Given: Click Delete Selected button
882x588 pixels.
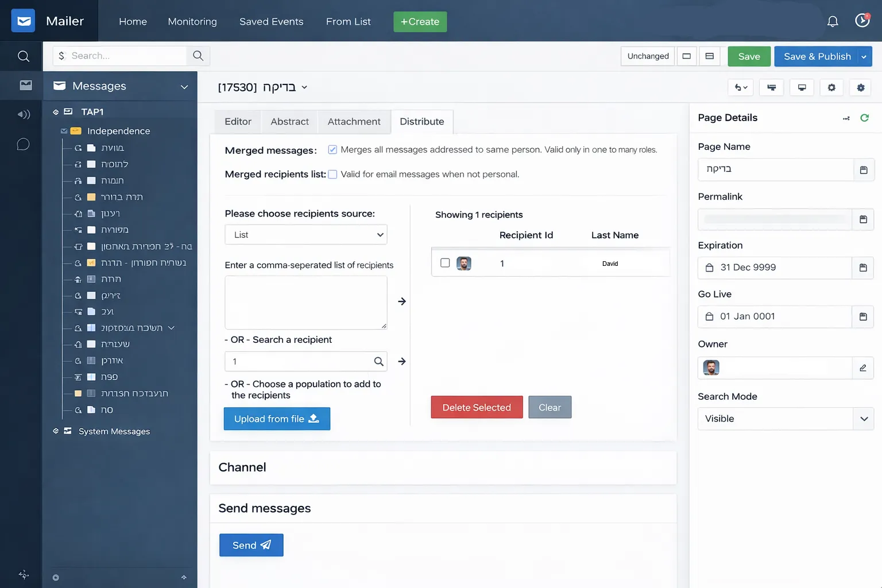Looking at the screenshot, I should (x=477, y=407).
